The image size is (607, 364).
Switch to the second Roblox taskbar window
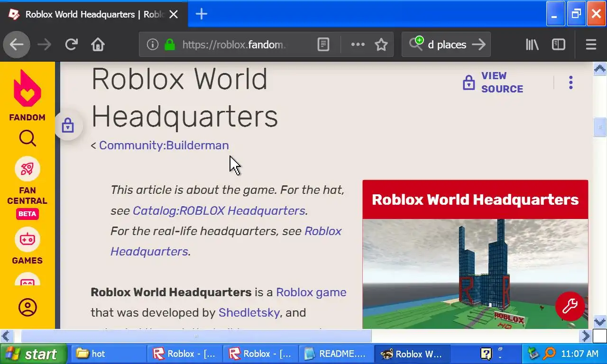tap(260, 354)
